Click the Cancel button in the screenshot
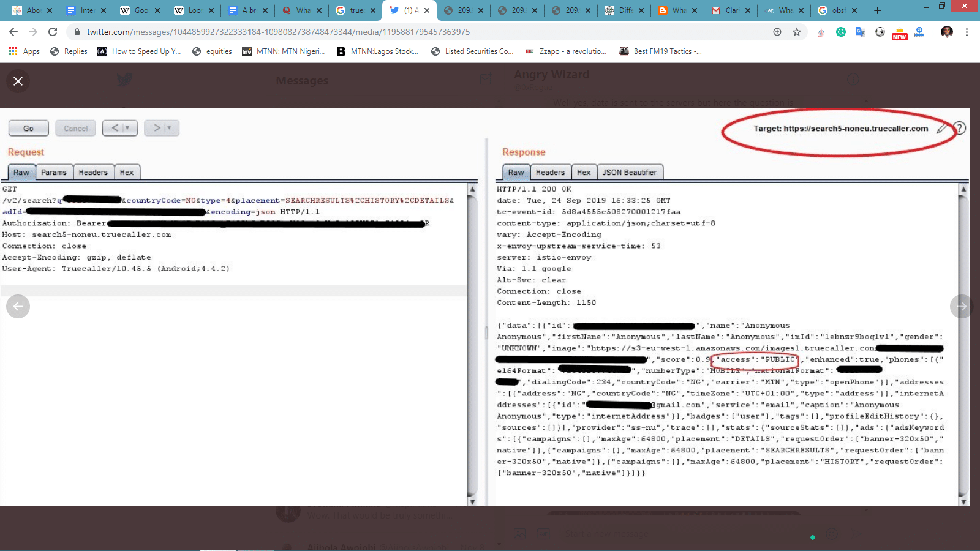 [75, 128]
